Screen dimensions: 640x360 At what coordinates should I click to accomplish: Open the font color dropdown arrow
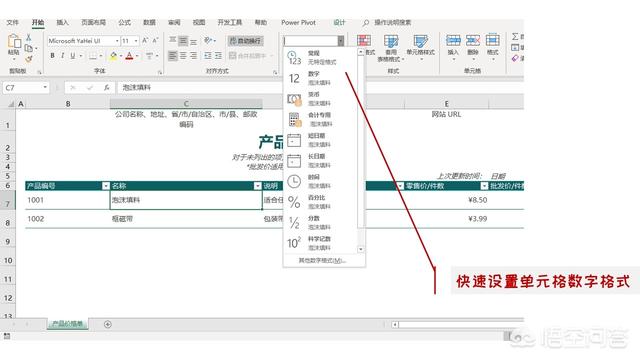point(137,56)
